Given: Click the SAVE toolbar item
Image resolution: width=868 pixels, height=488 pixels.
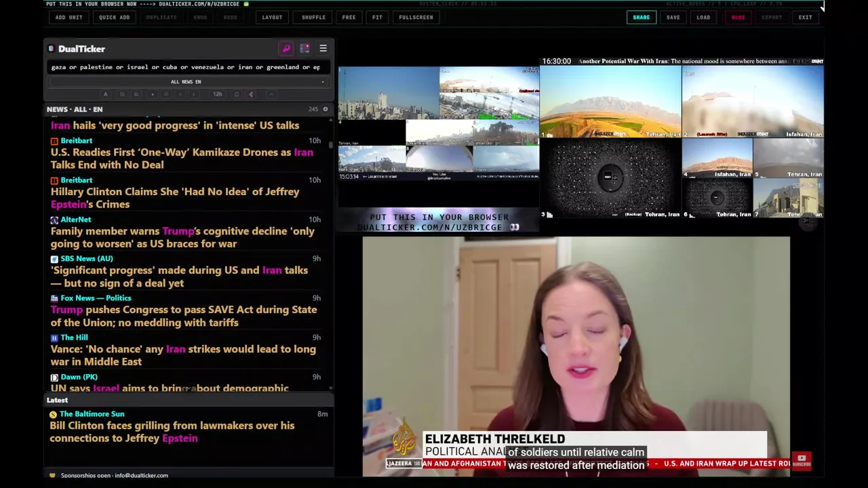Looking at the screenshot, I should coord(673,17).
